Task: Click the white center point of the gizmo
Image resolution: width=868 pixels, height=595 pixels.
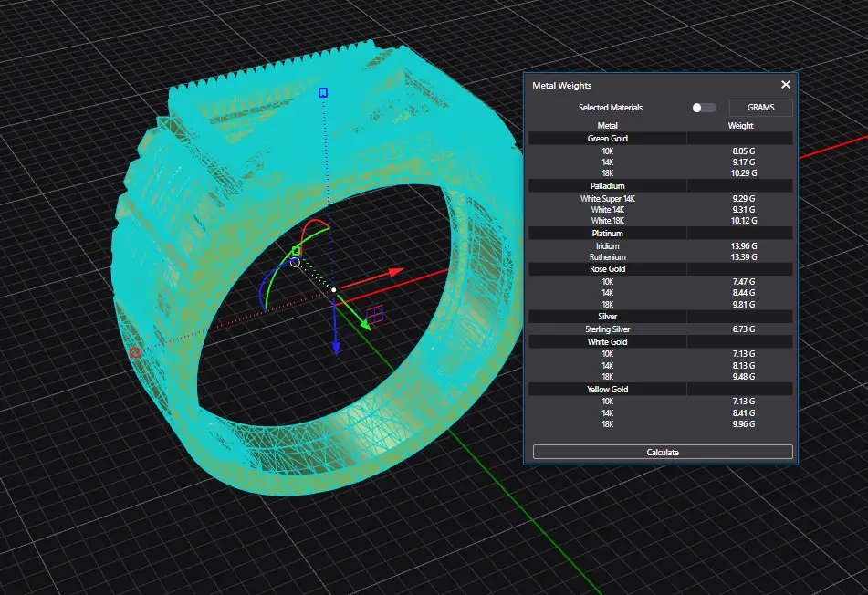Action: (334, 290)
